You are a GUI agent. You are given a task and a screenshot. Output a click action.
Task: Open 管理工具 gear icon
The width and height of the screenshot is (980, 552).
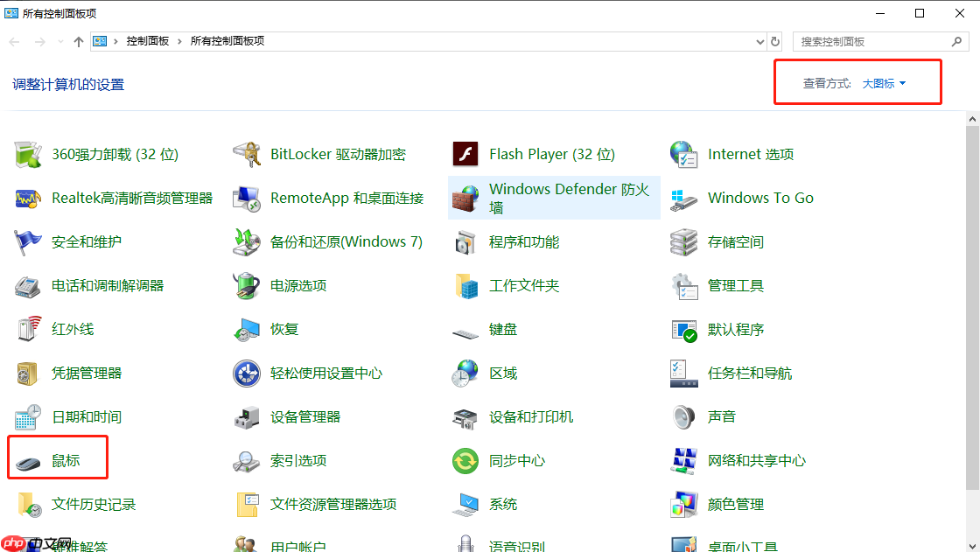click(x=683, y=286)
